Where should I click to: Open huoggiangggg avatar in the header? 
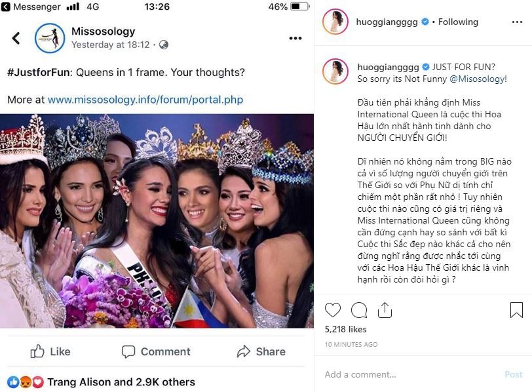tap(335, 22)
